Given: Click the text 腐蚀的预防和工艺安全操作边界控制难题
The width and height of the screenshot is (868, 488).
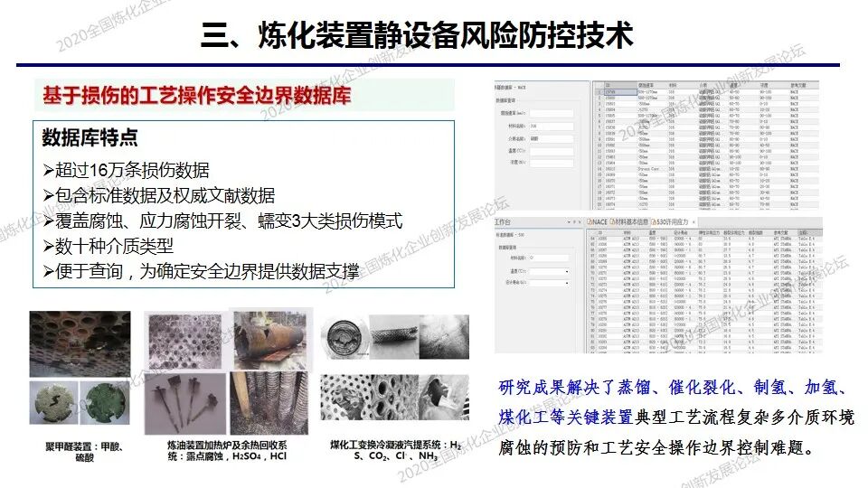Looking at the screenshot, I should pos(656,447).
